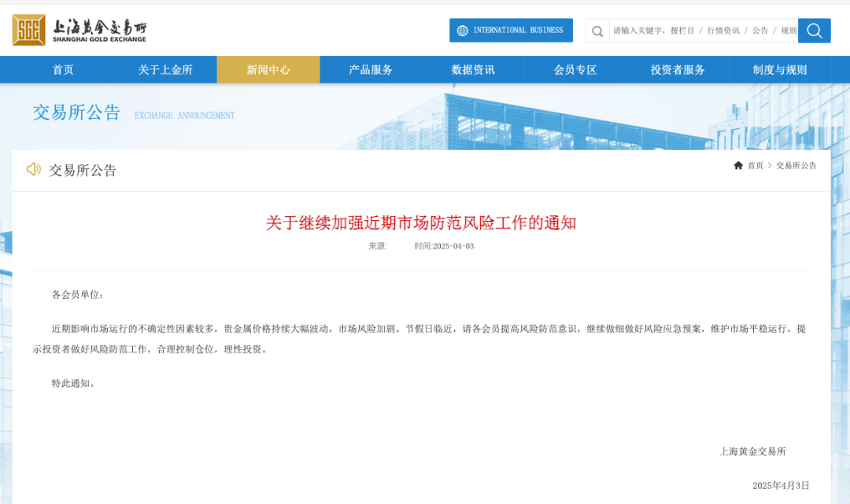Screen dimensions: 850x504
Task: Select the 新闻中心 navigation tab
Action: [268, 70]
